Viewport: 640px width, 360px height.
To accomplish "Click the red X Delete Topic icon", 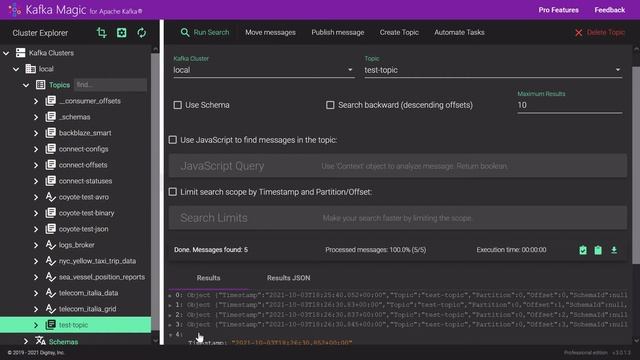I will (x=578, y=33).
